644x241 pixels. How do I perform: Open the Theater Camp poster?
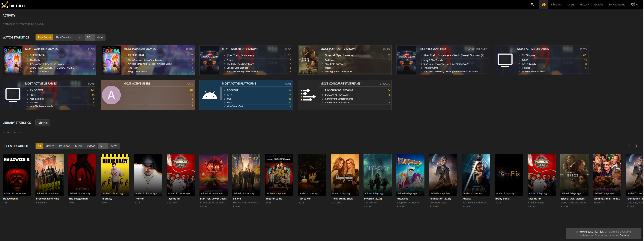[x=279, y=175]
